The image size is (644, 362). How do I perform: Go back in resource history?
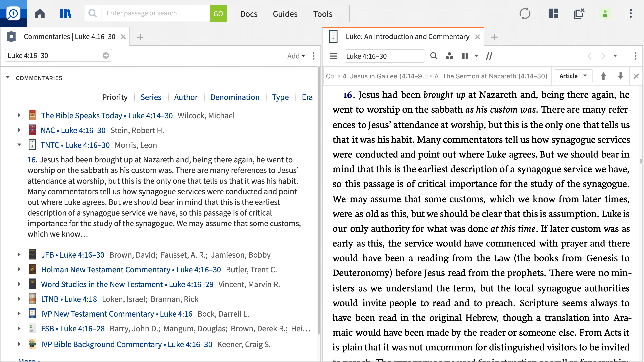pyautogui.click(x=589, y=56)
